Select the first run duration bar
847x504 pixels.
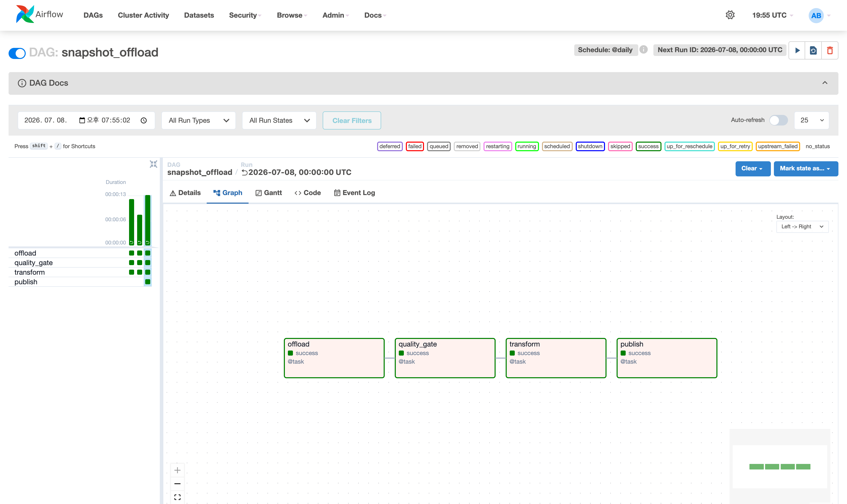point(132,222)
